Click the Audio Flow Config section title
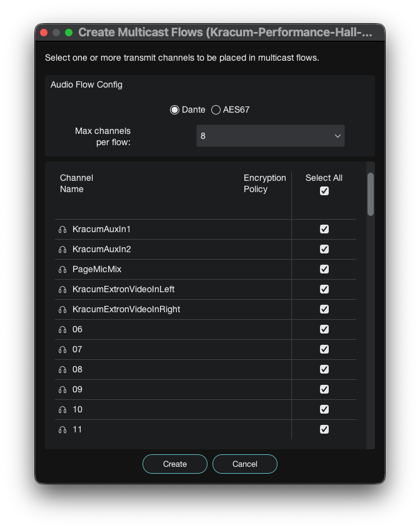 [x=86, y=84]
